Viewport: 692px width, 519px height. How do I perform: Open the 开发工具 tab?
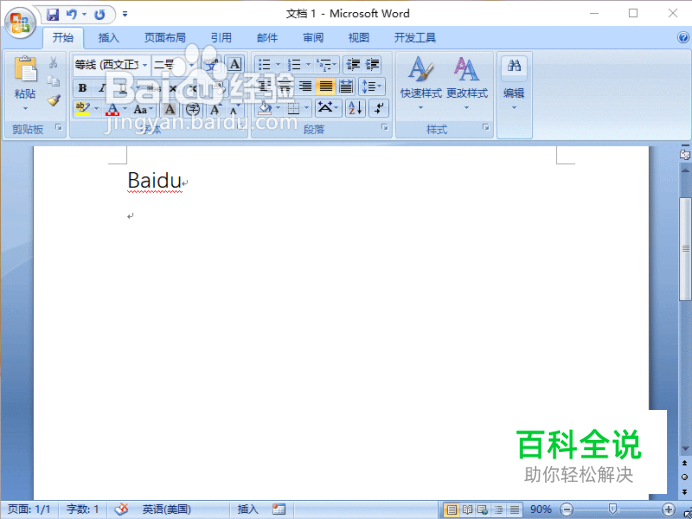(415, 38)
